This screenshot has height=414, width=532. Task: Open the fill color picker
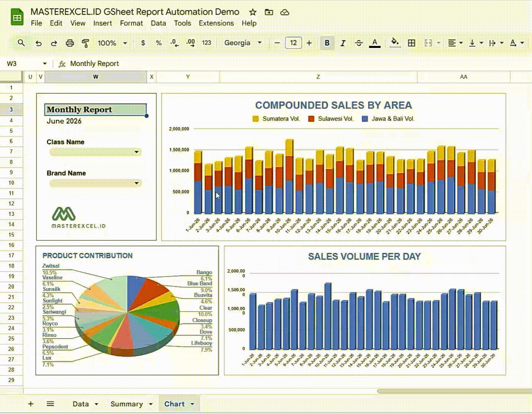395,43
